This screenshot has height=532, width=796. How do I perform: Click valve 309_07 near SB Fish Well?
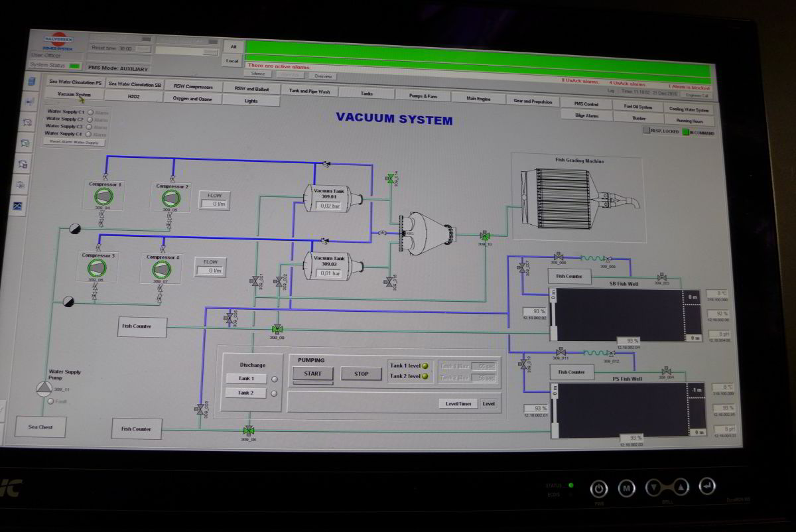point(523,267)
